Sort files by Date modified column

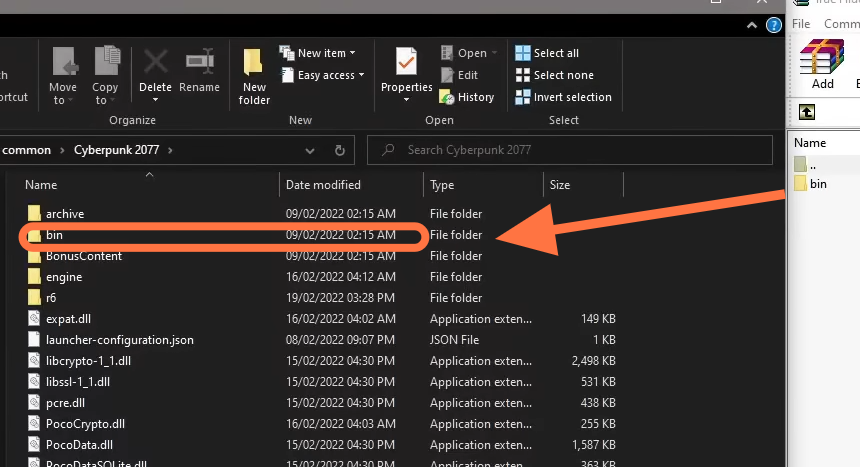pos(323,185)
